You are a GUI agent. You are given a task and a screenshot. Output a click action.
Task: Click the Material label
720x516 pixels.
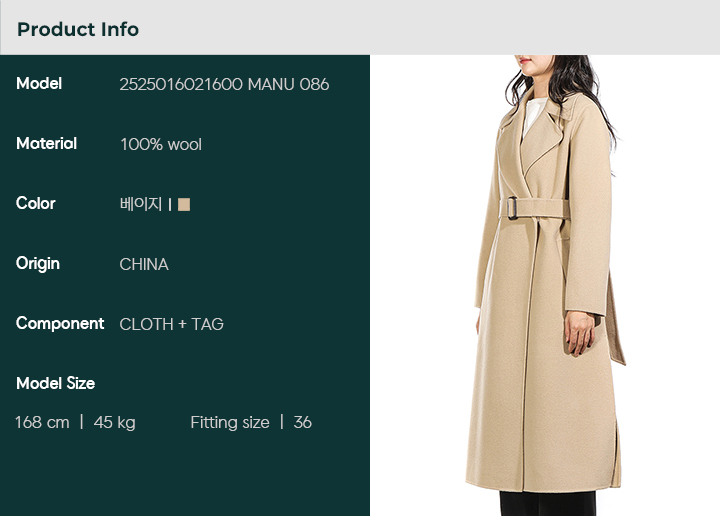[46, 144]
